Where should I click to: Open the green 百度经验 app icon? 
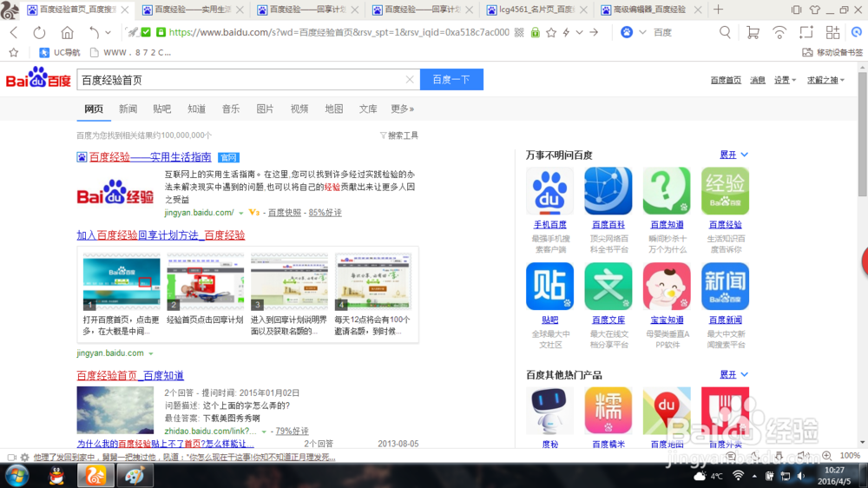click(x=725, y=191)
